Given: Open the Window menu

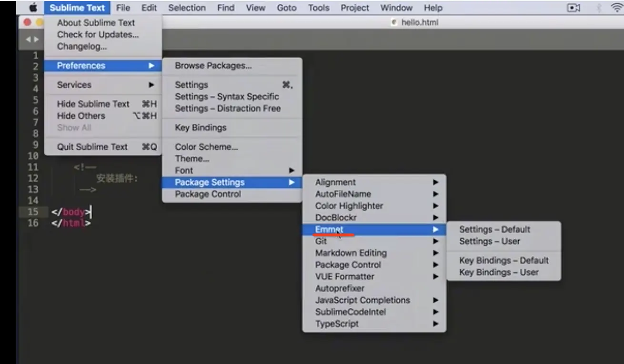Looking at the screenshot, I should point(396,8).
